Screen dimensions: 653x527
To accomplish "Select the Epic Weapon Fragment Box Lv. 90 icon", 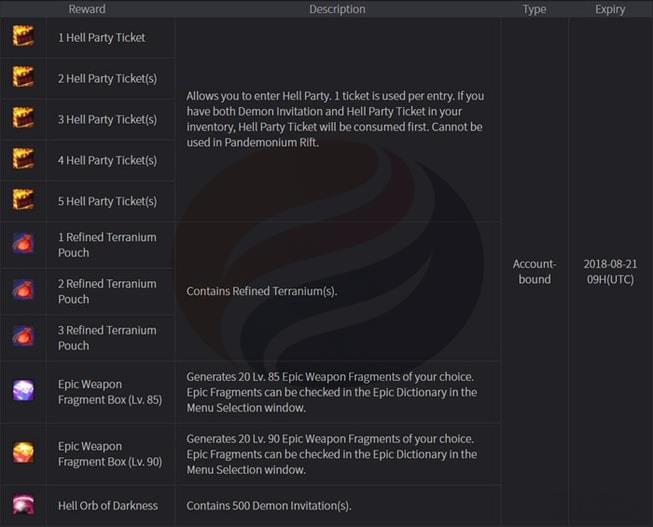I will [23, 454].
